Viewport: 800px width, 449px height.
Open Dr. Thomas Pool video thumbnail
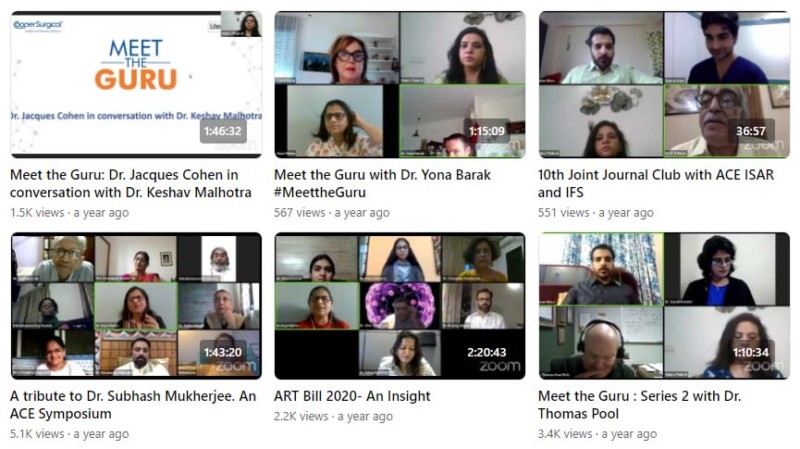[x=664, y=306]
